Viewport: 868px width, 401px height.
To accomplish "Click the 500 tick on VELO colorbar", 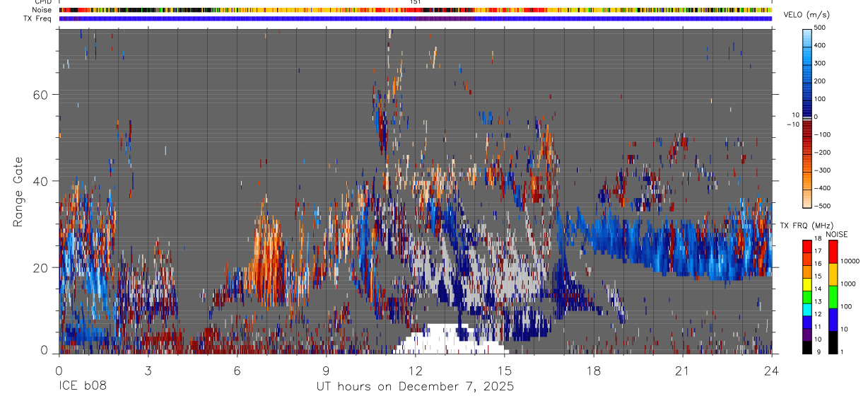I will 821,28.
